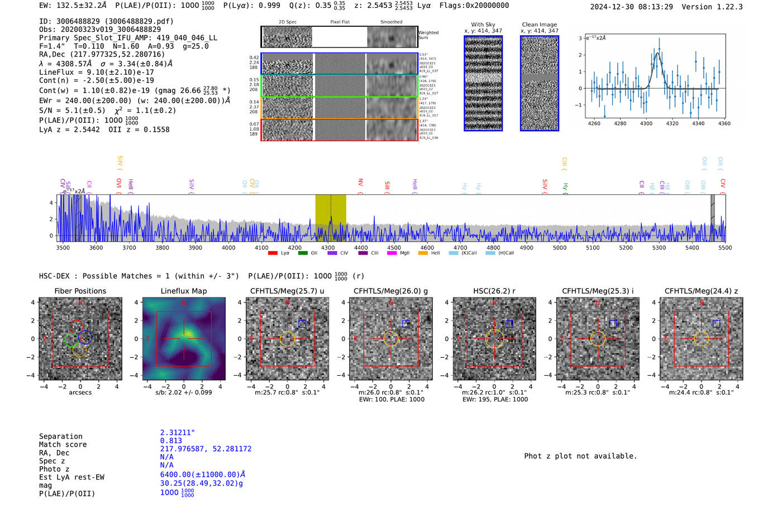Click the 'Q(z): 0.35' header value
This screenshot has height=532, width=782.
311,5
